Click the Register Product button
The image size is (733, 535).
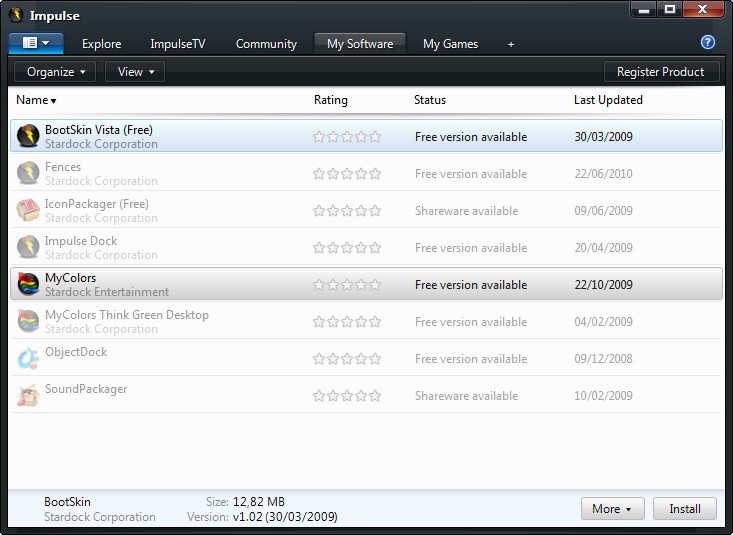coord(661,72)
